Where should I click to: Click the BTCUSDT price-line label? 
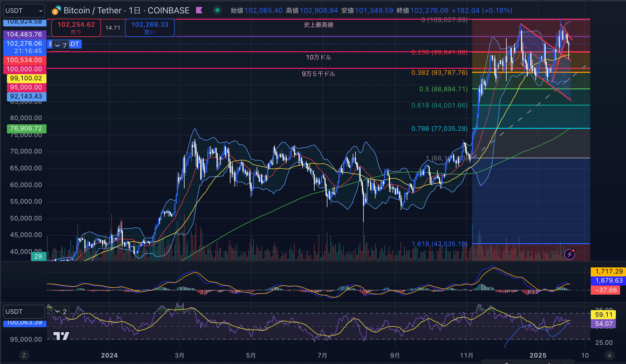(x=64, y=44)
